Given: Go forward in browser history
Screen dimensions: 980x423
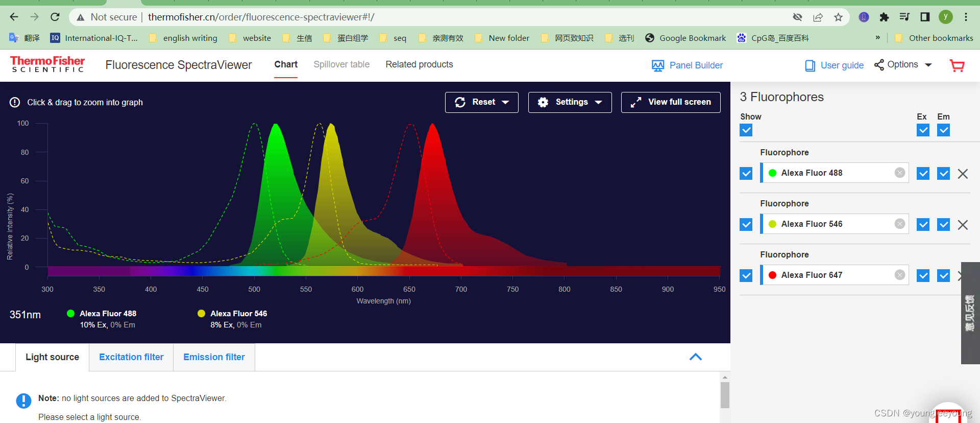Looking at the screenshot, I should 34,17.
